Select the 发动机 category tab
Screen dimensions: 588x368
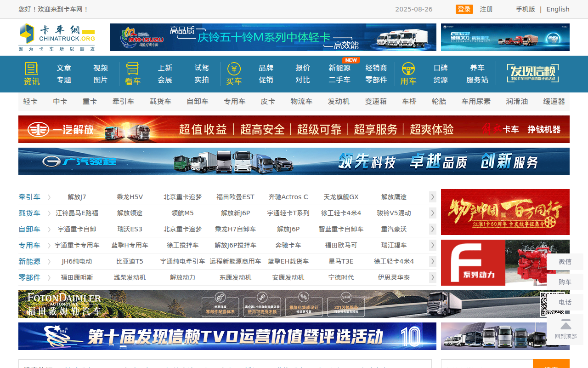click(x=339, y=101)
